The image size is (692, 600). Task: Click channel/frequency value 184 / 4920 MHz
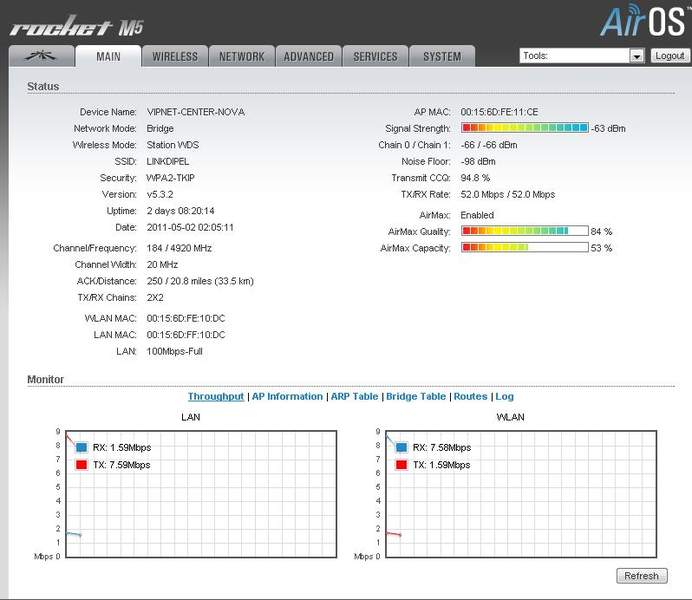(x=179, y=248)
